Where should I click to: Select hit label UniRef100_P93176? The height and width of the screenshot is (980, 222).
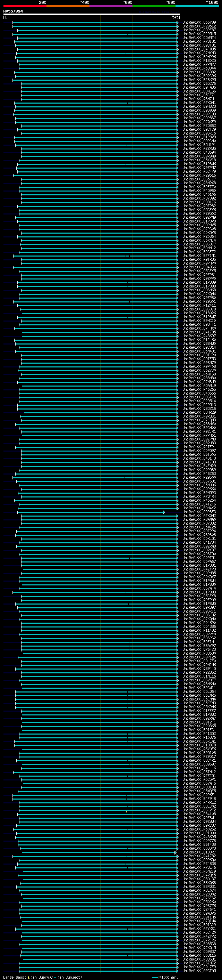pyautogui.click(x=199, y=202)
